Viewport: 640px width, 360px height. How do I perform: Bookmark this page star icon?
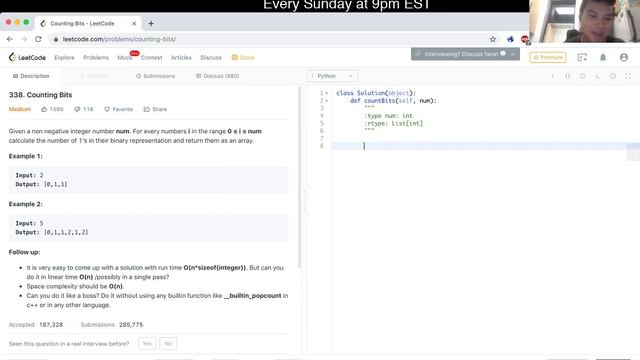493,39
